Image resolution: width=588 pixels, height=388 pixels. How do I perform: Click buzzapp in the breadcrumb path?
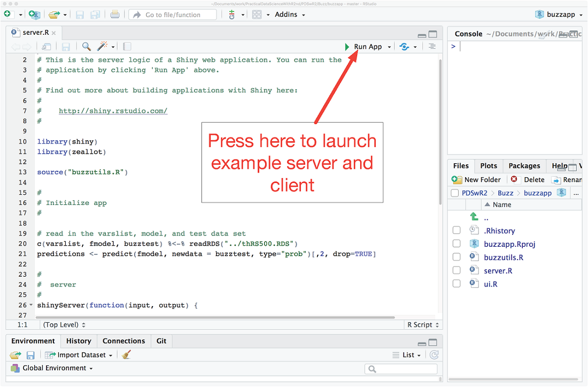(x=538, y=193)
